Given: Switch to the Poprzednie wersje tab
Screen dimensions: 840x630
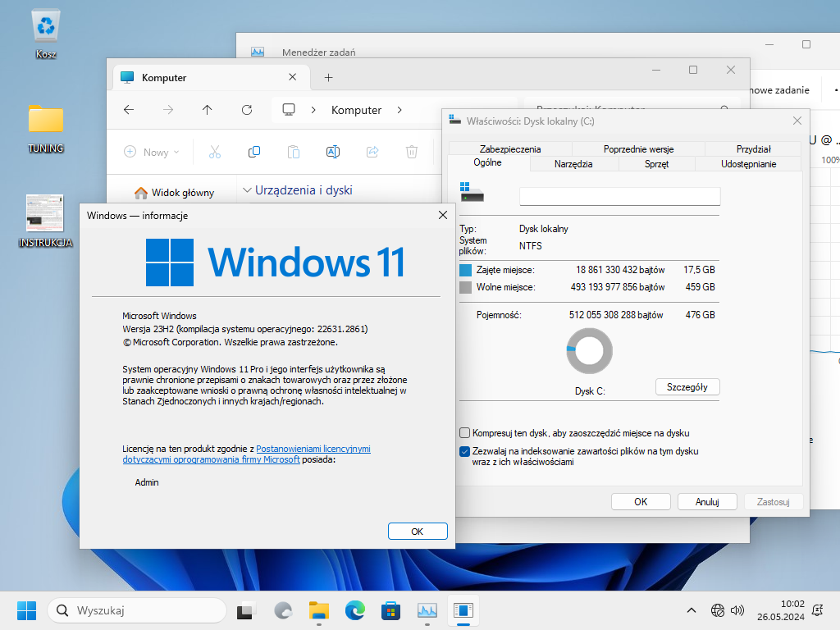Looking at the screenshot, I should (x=638, y=149).
